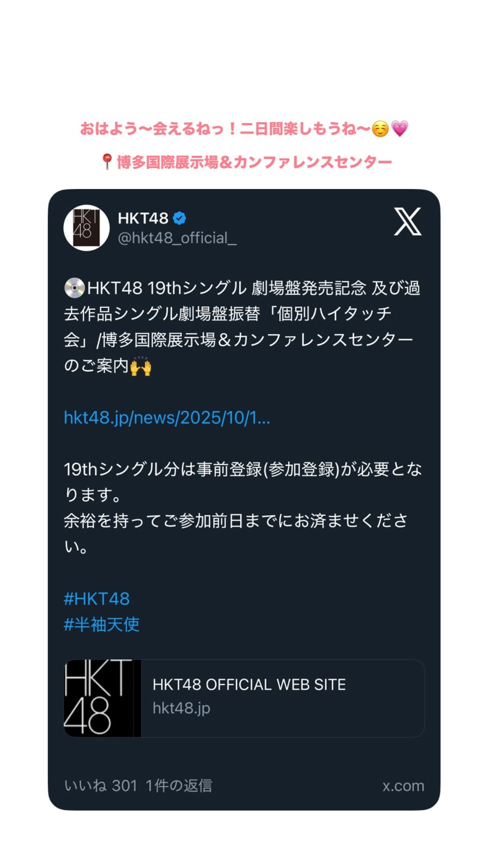Click the いいね 301 likes count

coord(100,786)
